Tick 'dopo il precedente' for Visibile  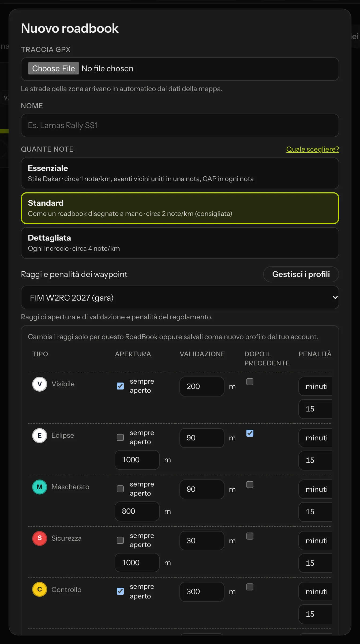(x=250, y=382)
